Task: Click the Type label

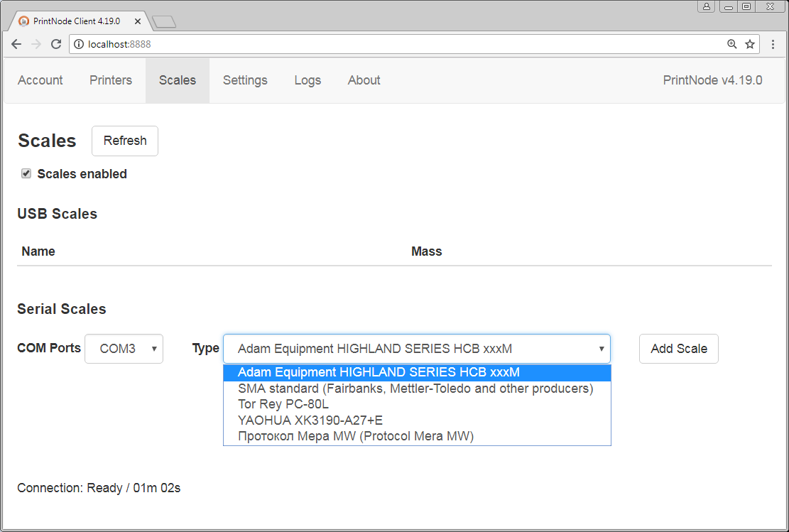Action: (205, 348)
